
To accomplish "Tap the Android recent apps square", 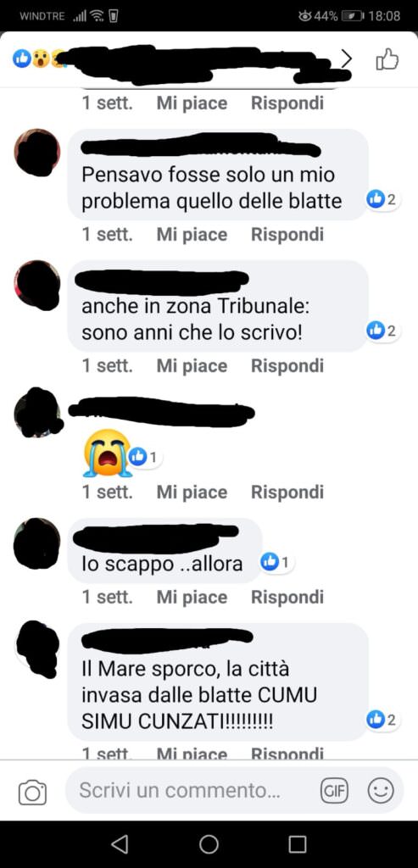I will (x=298, y=844).
